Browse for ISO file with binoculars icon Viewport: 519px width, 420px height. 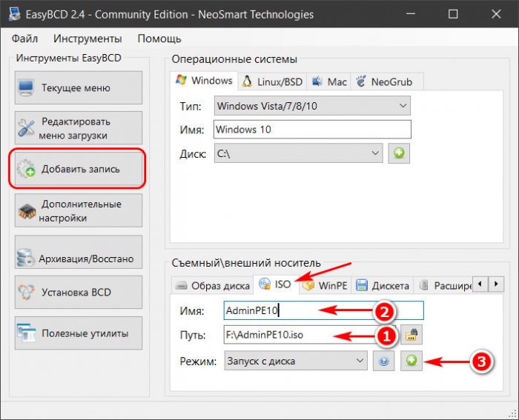click(411, 335)
